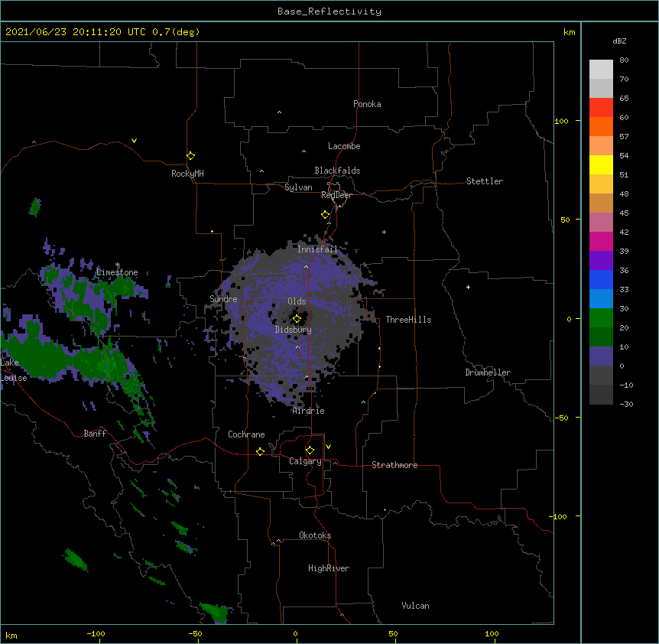Click the -100 tick on the bottom axis
The height and width of the screenshot is (644, 659).
96,633
